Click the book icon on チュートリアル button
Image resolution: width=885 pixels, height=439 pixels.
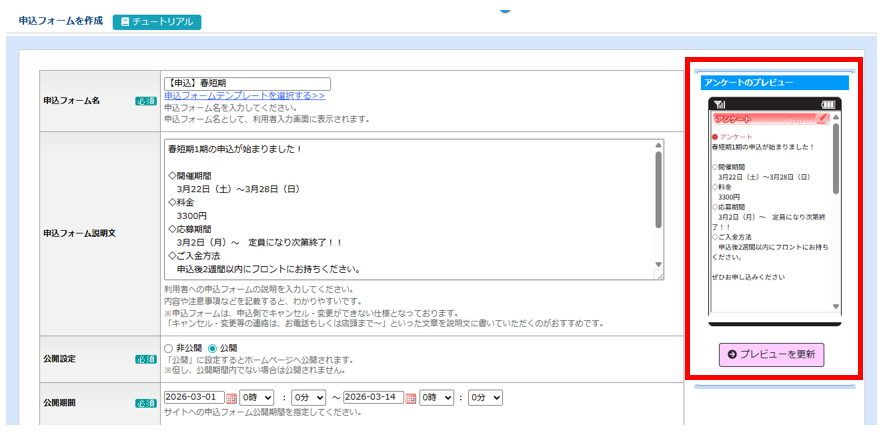point(124,21)
